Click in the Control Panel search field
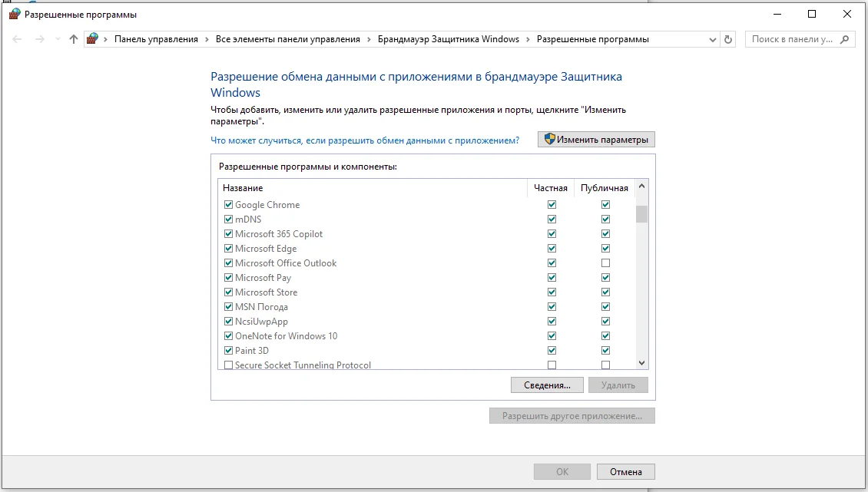The width and height of the screenshot is (868, 492). click(790, 39)
